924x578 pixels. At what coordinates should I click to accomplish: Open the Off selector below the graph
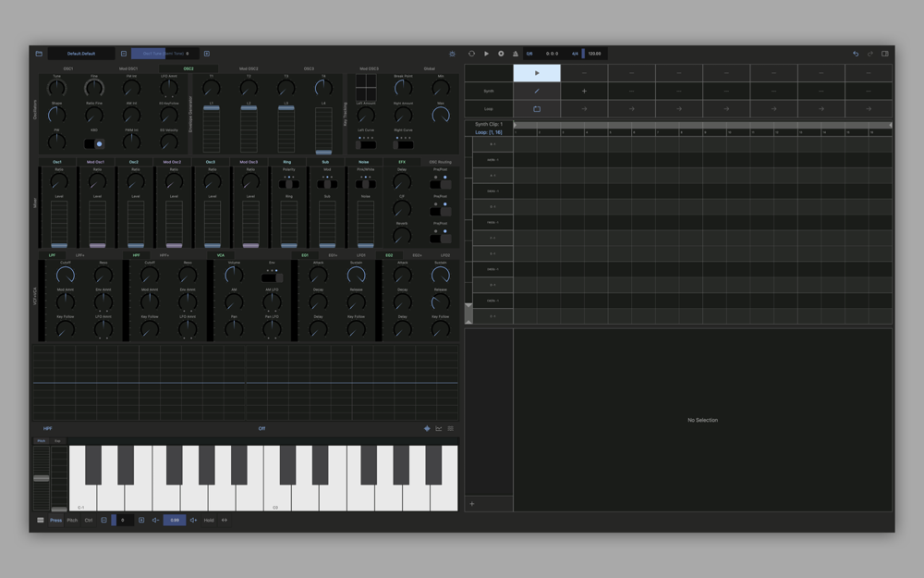pos(261,428)
